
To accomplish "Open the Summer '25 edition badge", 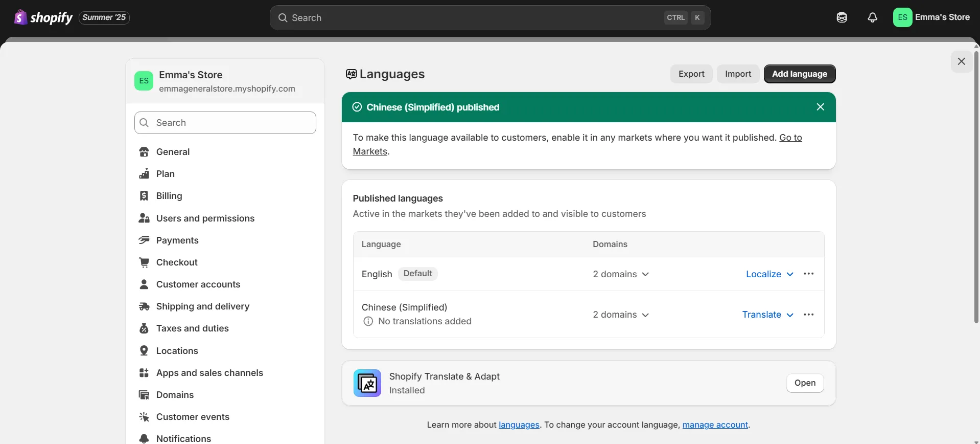I will coord(104,17).
